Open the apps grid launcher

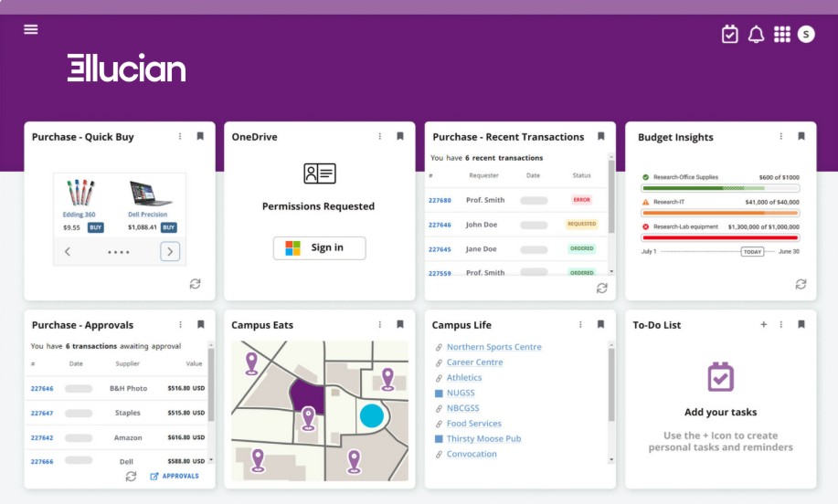click(x=781, y=35)
